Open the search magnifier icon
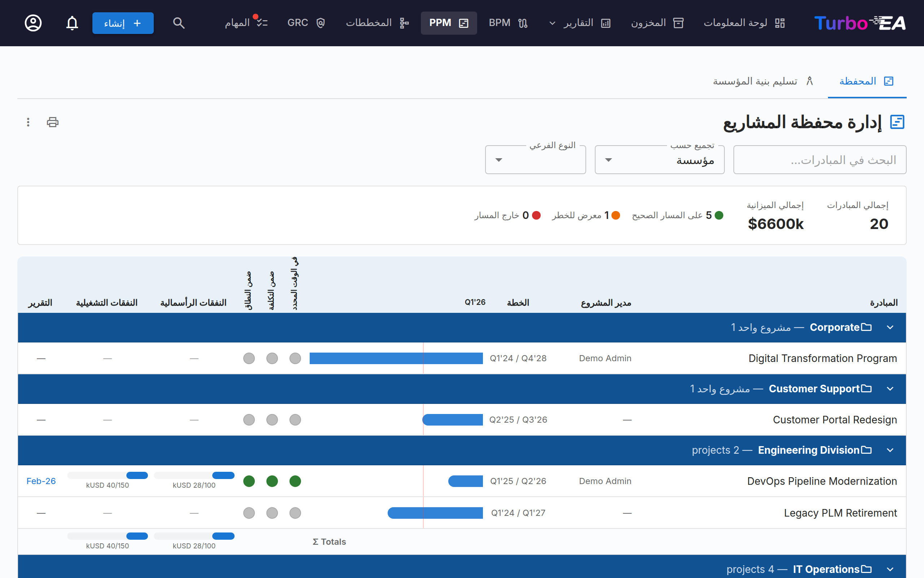Image resolution: width=924 pixels, height=578 pixels. 179,23
